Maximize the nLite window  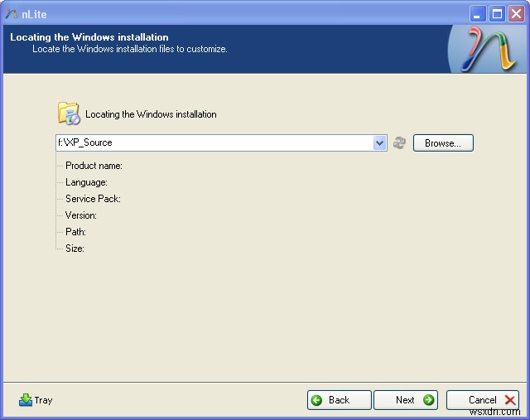click(497, 14)
